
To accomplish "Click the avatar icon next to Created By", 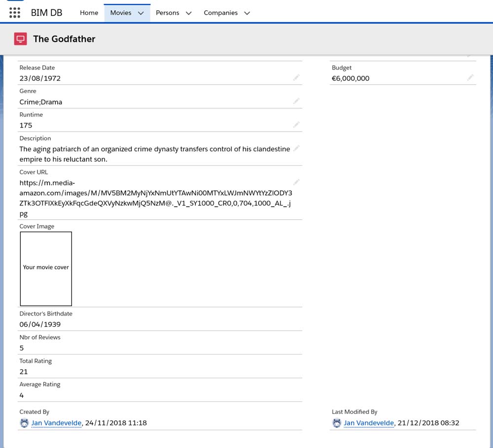I will click(24, 423).
